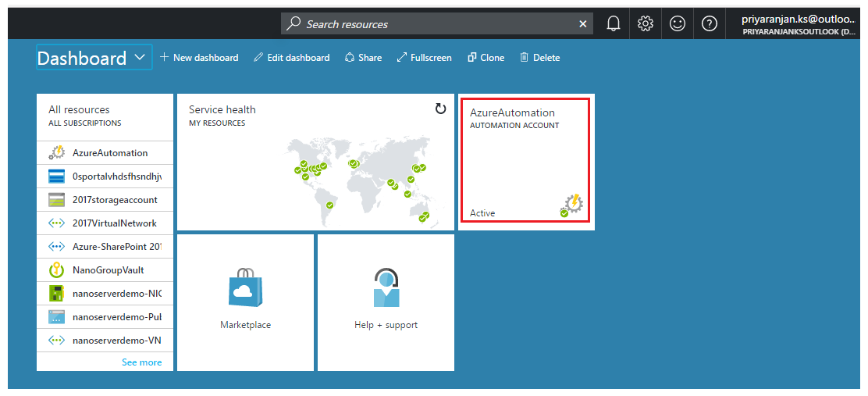Open the NanoGroupVault row
This screenshot has width=868, height=396.
[105, 270]
